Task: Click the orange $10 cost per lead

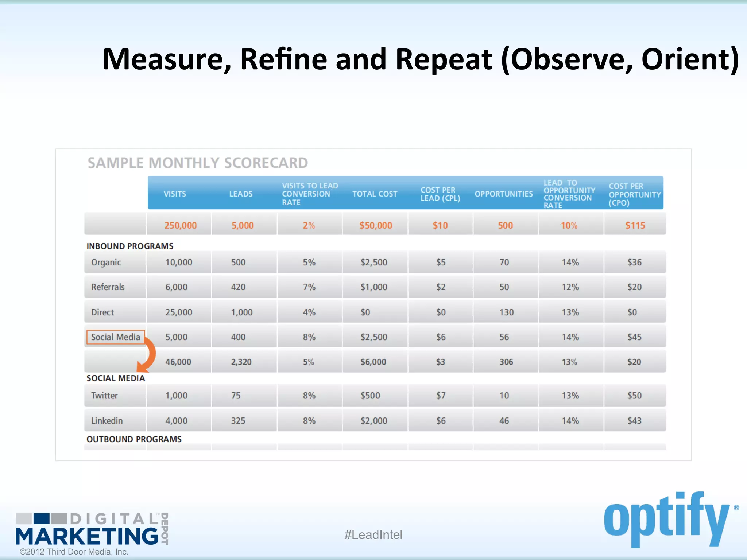Action: (440, 225)
